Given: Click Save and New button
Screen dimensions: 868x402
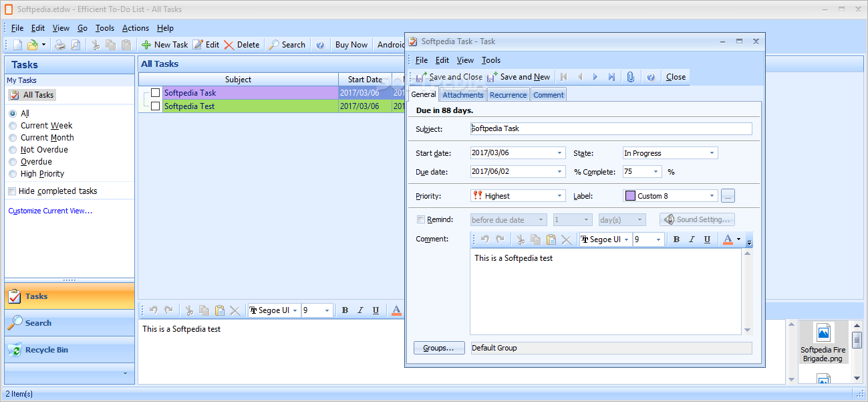Looking at the screenshot, I should (519, 77).
